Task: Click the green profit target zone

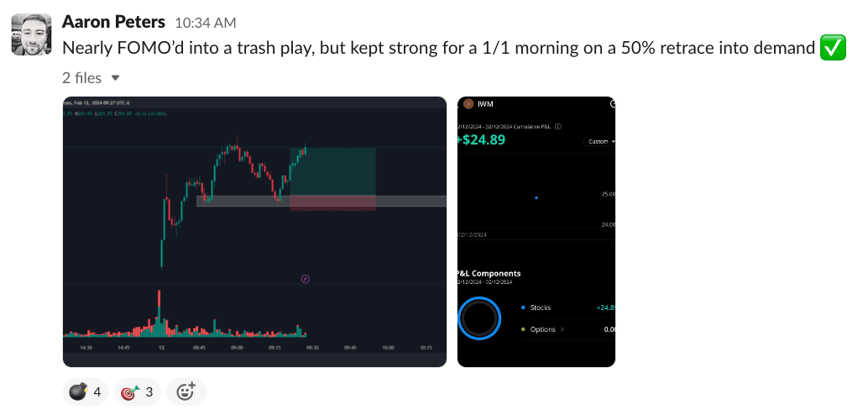Action: pos(332,171)
